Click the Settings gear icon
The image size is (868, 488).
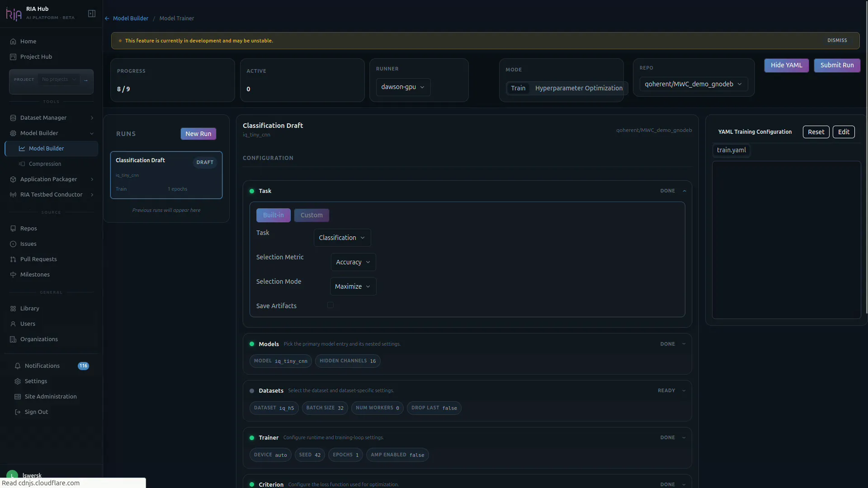18,381
